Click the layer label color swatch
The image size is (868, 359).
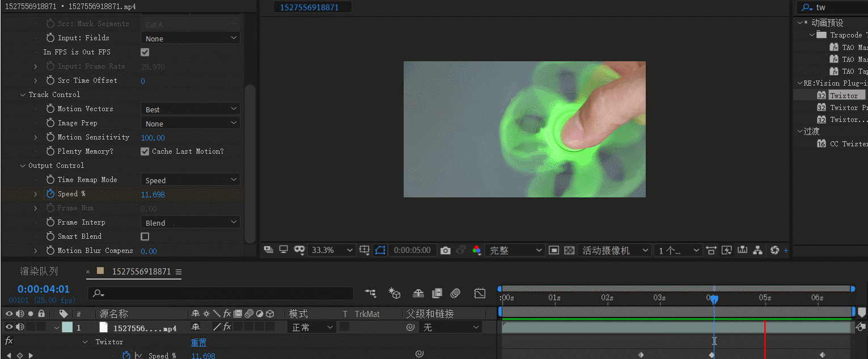point(67,327)
